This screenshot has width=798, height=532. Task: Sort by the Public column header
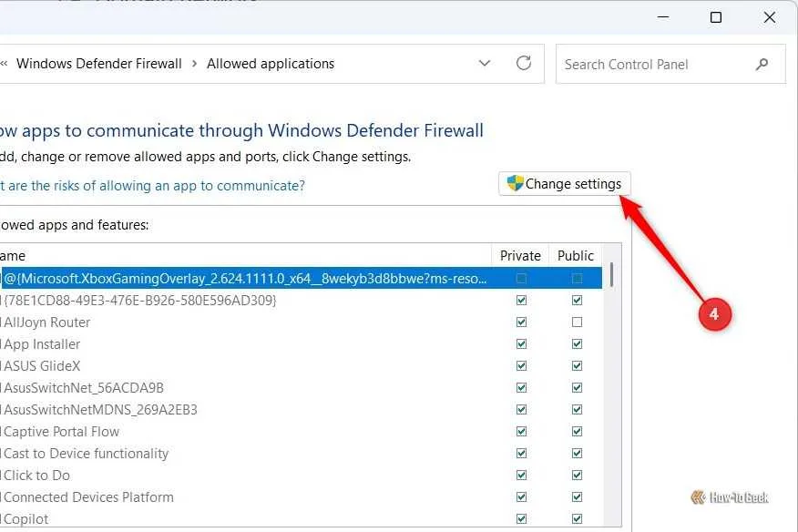(x=576, y=256)
